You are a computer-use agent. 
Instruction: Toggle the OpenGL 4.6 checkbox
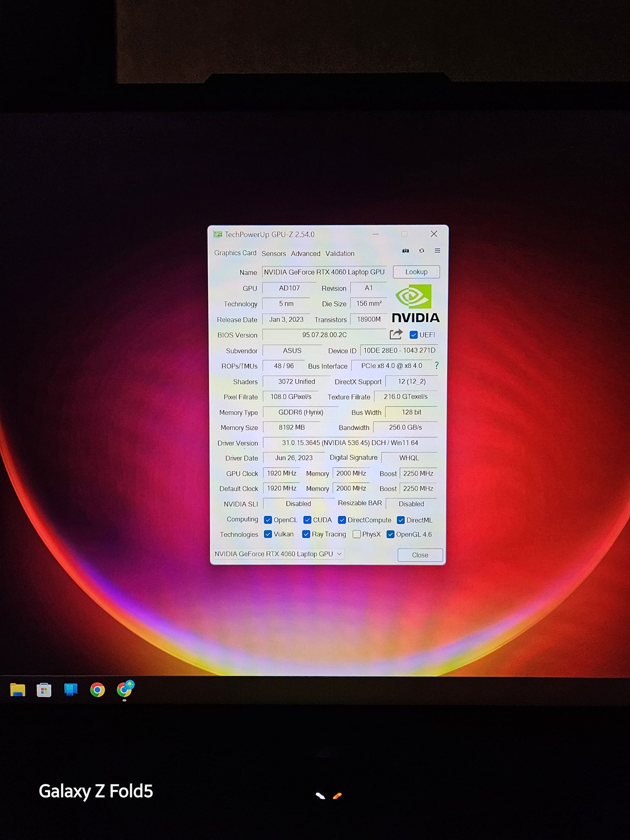coord(391,534)
